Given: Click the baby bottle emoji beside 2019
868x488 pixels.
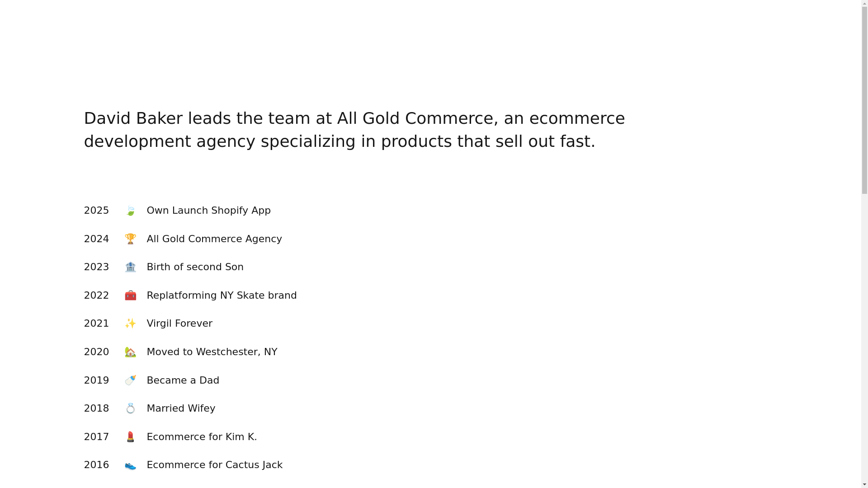Looking at the screenshot, I should click(x=130, y=380).
